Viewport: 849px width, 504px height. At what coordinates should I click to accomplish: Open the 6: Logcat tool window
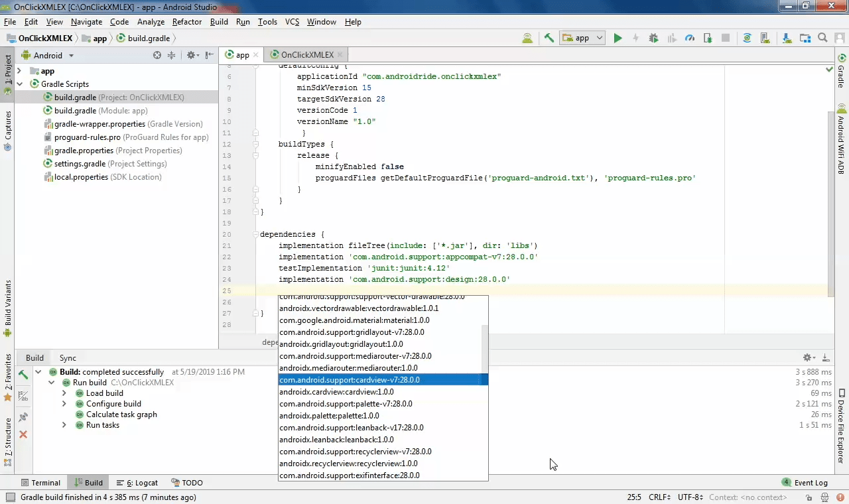(137, 483)
